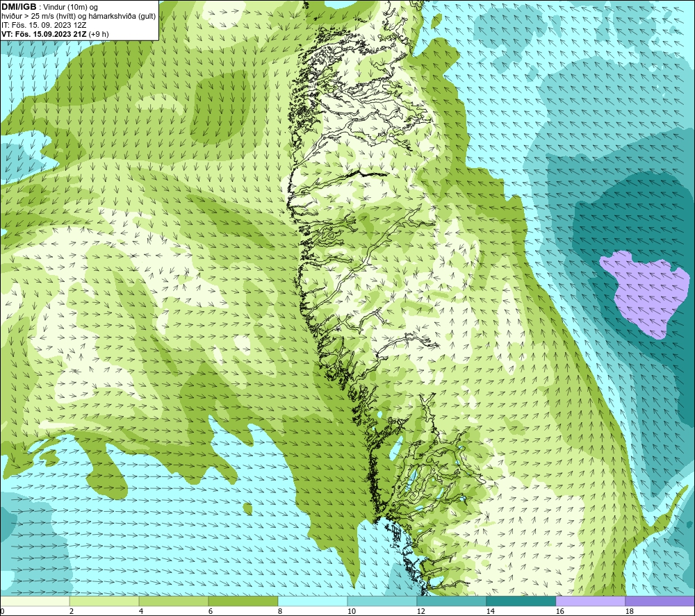Click the 0–2 m/s pale yellow legend swatch

pos(35,601)
